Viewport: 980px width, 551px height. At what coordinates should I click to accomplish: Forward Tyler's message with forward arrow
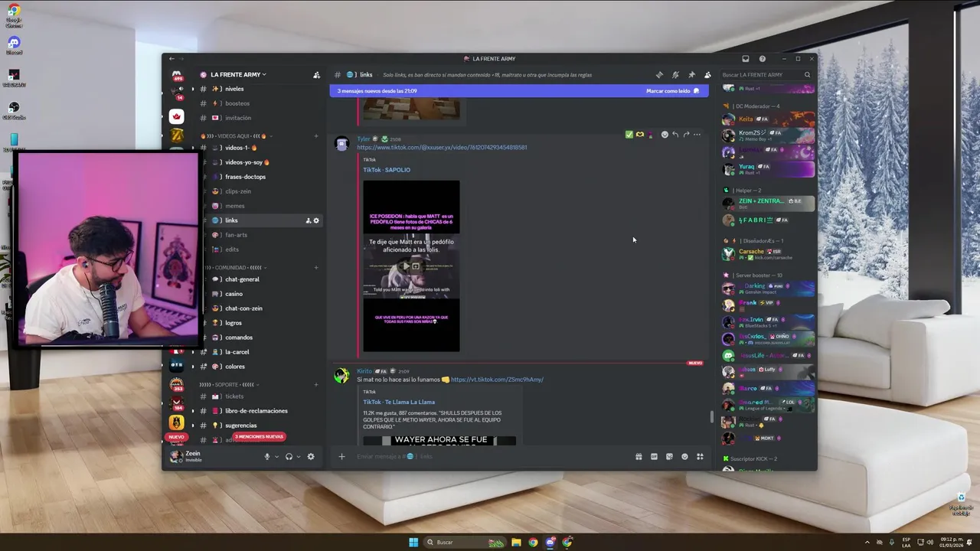point(687,135)
